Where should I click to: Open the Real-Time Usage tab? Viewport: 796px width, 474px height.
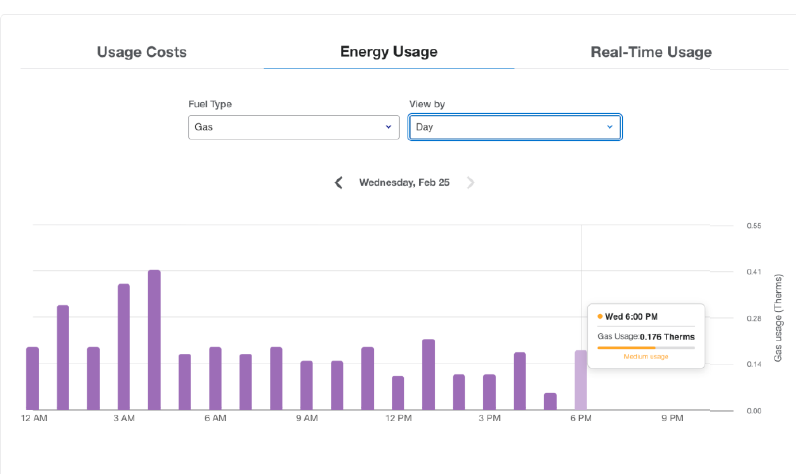pos(651,52)
